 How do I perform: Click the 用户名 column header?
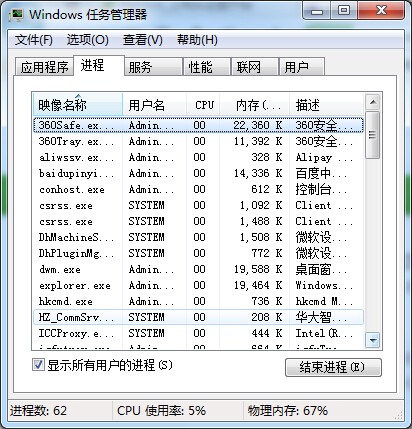155,105
